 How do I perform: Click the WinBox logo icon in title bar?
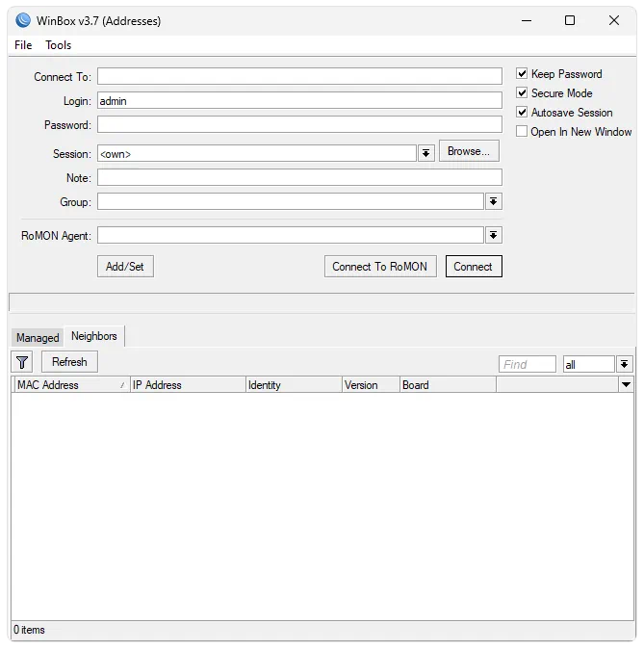[x=23, y=20]
